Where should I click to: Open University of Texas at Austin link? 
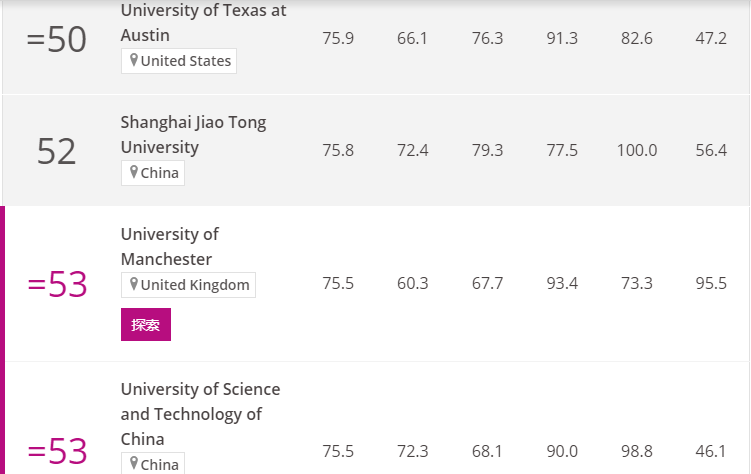point(203,23)
